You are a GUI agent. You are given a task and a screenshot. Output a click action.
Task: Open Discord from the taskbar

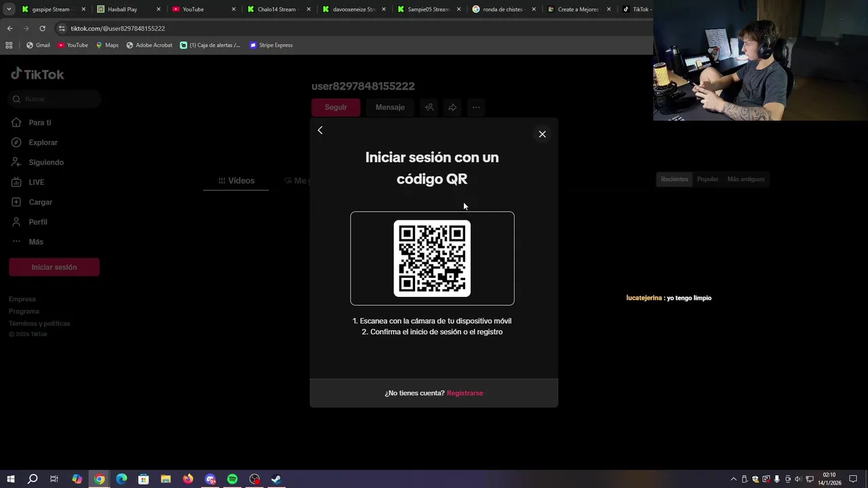click(x=210, y=479)
